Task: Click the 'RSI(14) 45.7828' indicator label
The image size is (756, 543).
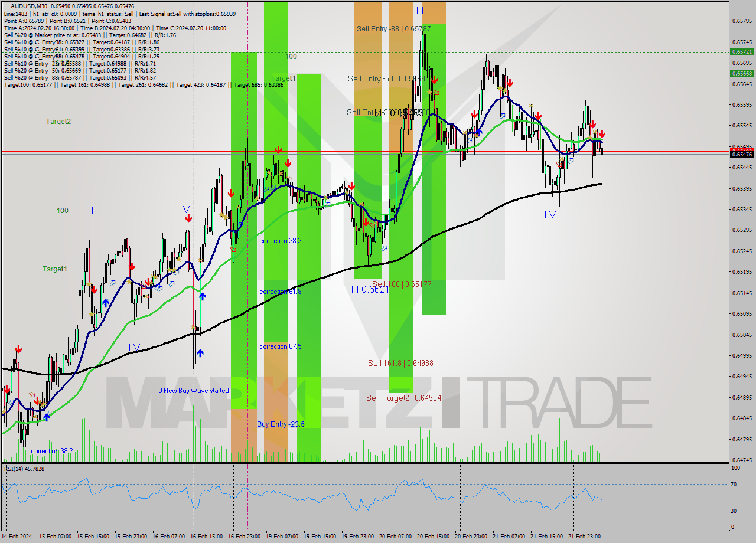Action: click(24, 469)
